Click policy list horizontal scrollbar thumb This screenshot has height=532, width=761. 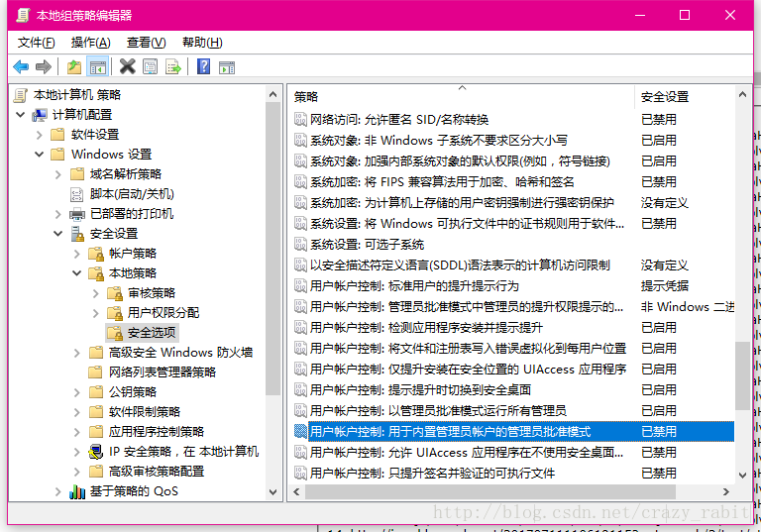(x=490, y=491)
